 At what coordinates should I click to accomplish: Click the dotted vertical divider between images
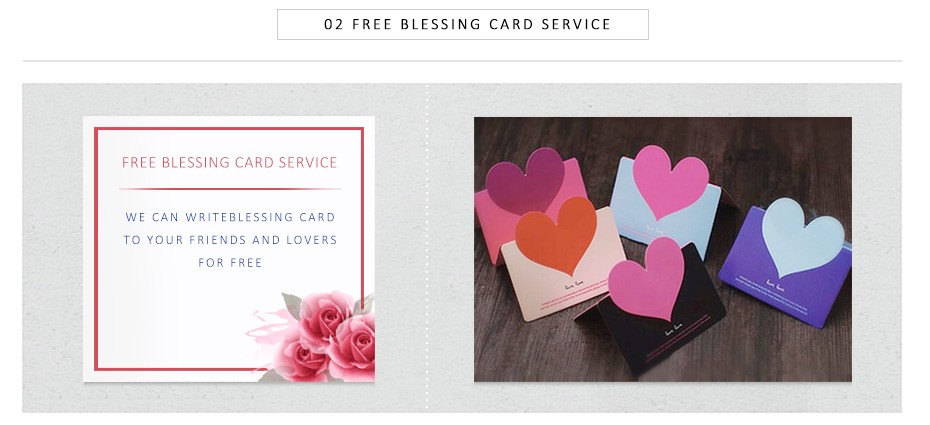pyautogui.click(x=426, y=247)
